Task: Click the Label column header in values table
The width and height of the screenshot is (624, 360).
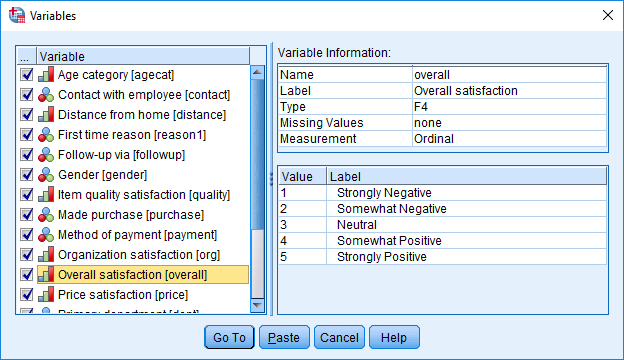Action: [x=466, y=177]
